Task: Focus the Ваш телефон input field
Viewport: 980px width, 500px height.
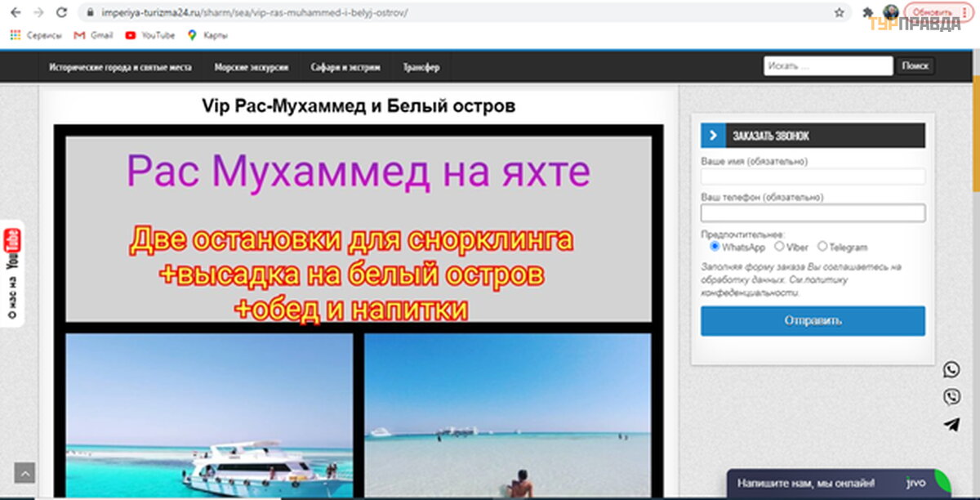Action: pyautogui.click(x=813, y=213)
